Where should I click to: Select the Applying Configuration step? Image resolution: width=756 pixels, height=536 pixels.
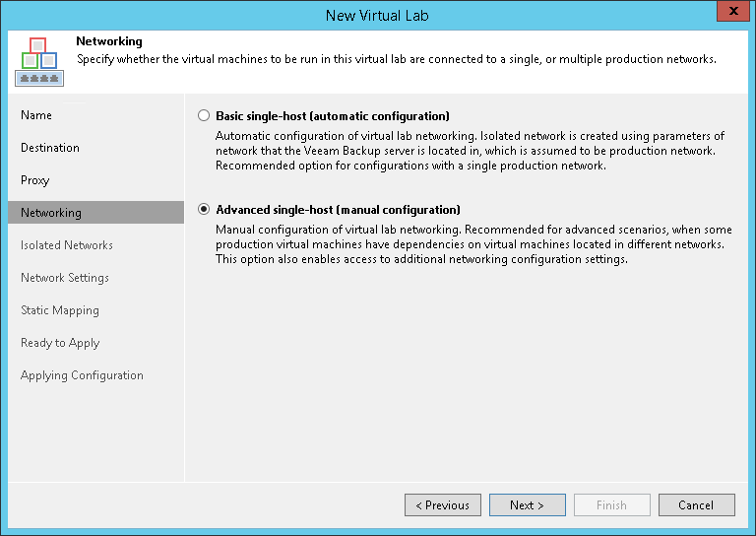(x=82, y=375)
